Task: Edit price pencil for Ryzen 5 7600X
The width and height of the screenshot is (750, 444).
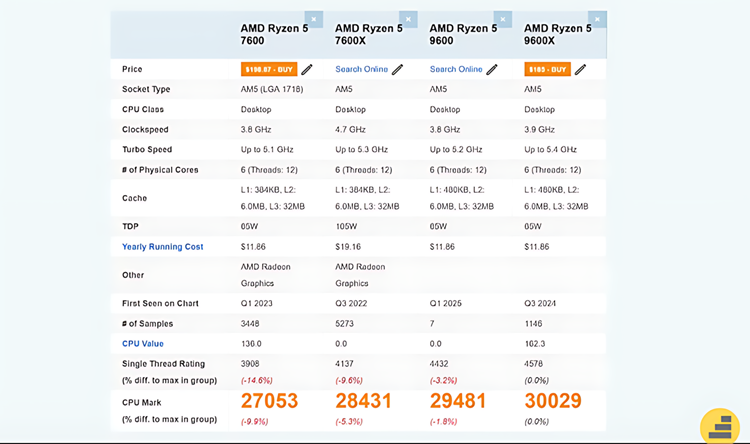Action: tap(397, 69)
